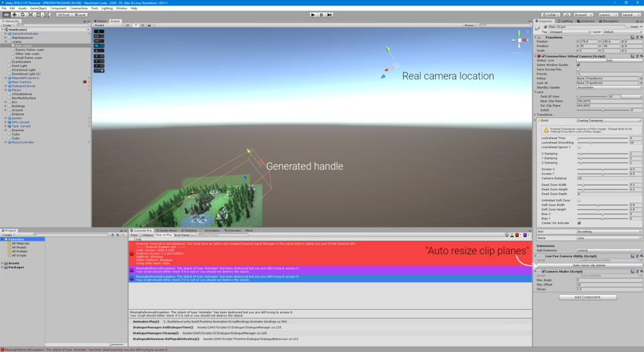The height and width of the screenshot is (352, 644).
Task: Click the Near Clip Plane field
Action: (x=609, y=101)
